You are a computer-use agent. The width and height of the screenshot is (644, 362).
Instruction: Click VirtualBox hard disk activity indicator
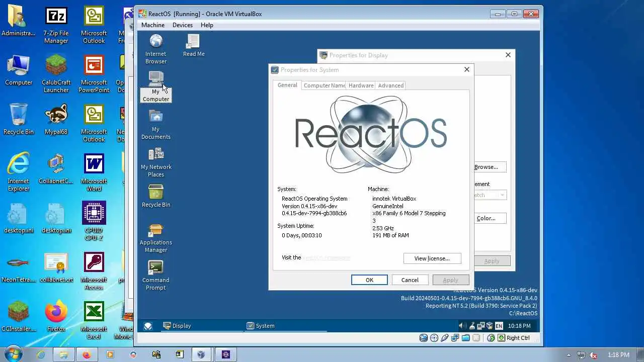point(424,338)
